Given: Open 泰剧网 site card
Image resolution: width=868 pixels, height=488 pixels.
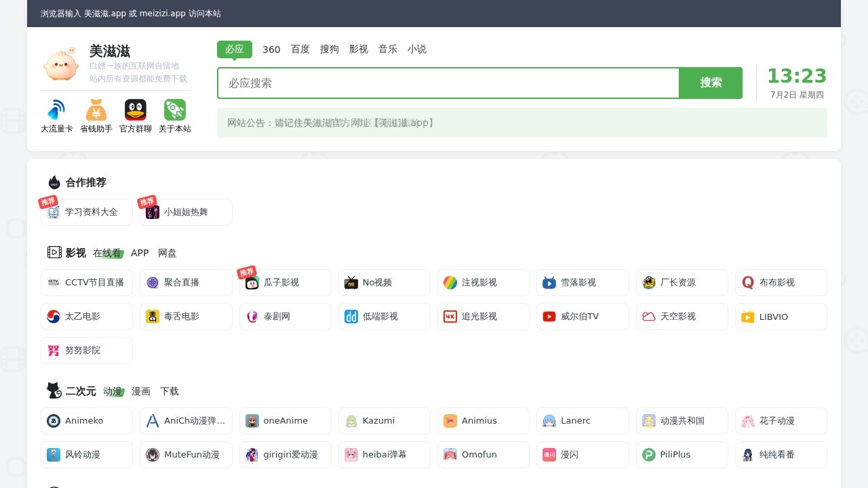Looking at the screenshot, I should point(285,317).
